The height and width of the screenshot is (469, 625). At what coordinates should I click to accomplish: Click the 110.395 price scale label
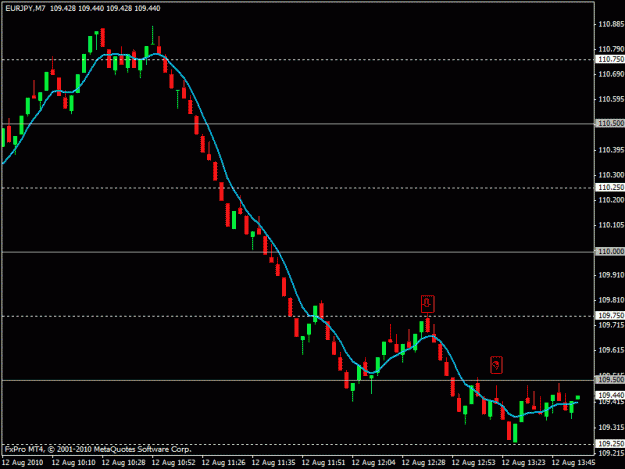(x=611, y=150)
